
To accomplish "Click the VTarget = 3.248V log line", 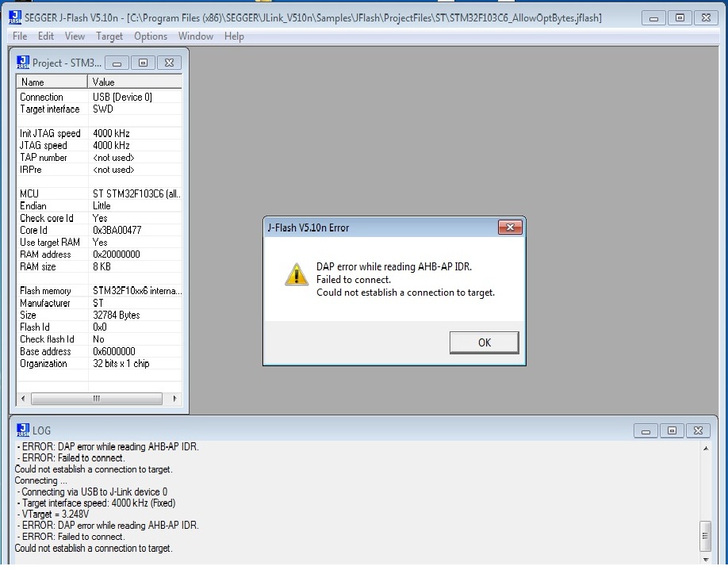I will [52, 515].
